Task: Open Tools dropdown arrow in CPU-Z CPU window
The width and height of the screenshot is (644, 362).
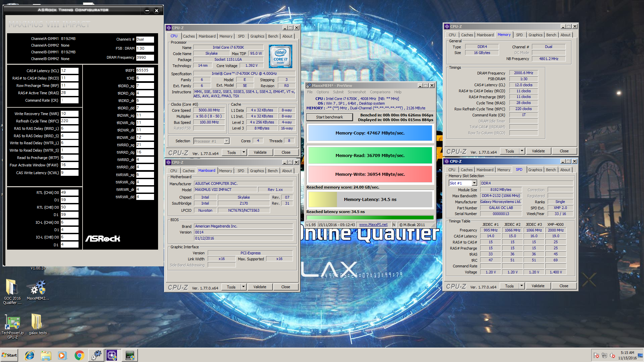Action: click(x=244, y=152)
